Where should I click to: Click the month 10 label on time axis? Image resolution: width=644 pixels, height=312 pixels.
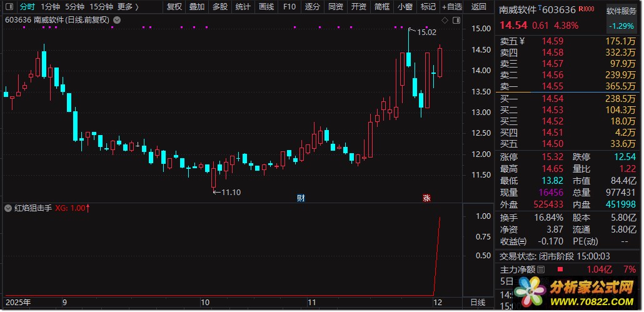click(204, 303)
